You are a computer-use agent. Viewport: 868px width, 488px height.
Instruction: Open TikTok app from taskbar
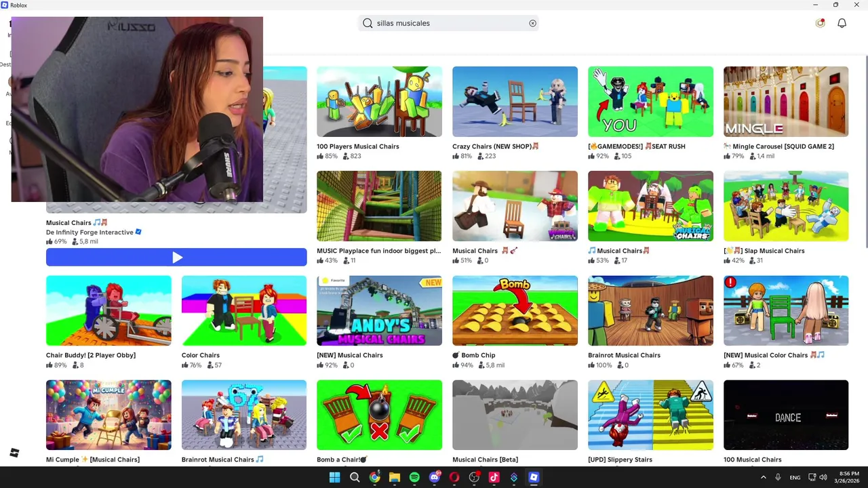point(494,477)
